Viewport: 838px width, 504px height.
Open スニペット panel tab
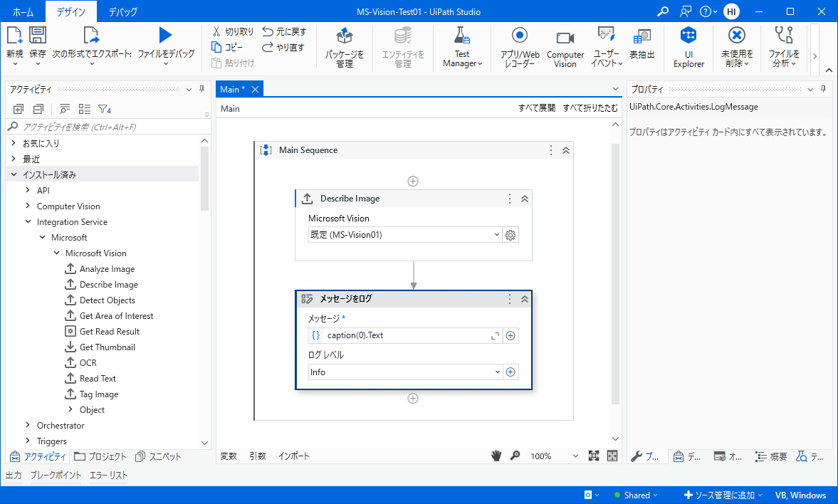pyautogui.click(x=158, y=456)
